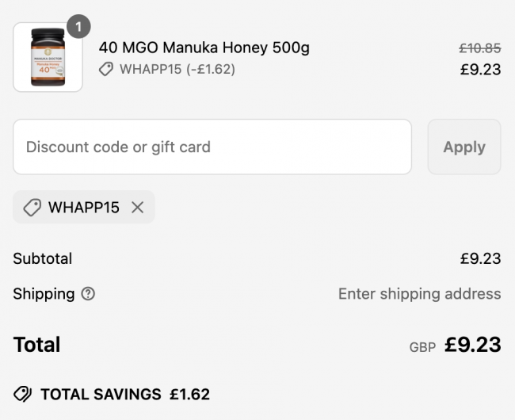Click the quantity badge on product image
The image size is (515, 420).
[78, 26]
